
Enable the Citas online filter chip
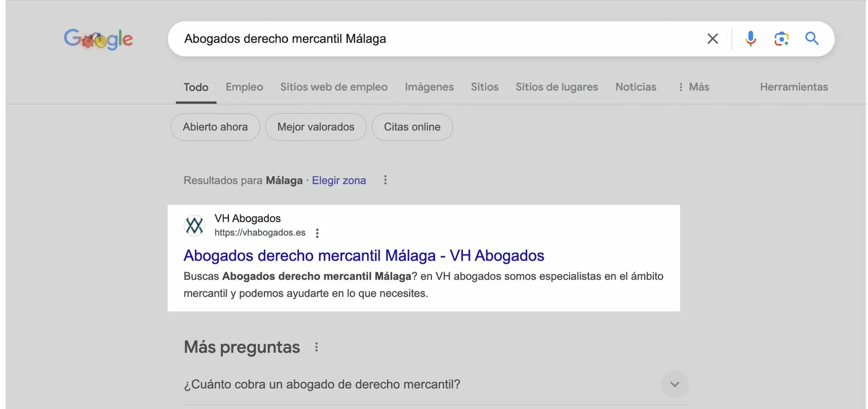(x=412, y=127)
